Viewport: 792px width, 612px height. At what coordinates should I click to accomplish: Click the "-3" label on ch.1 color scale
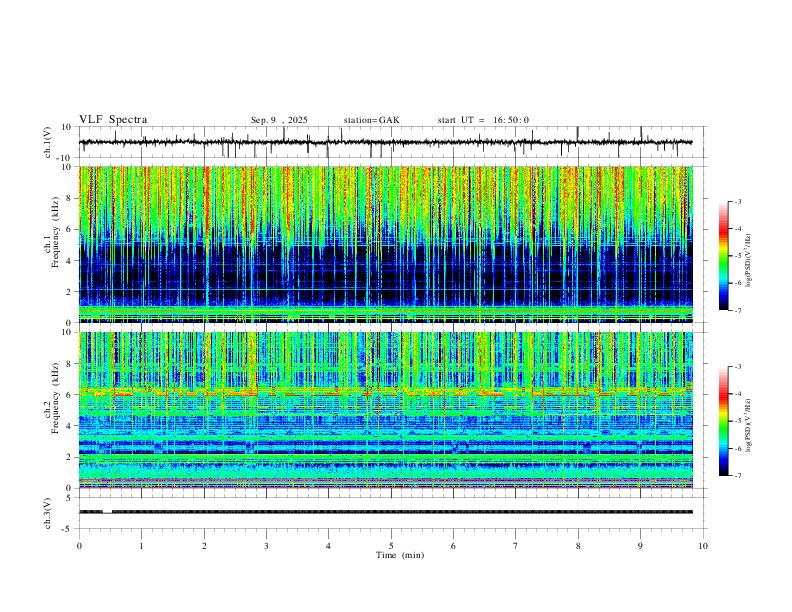pos(737,201)
